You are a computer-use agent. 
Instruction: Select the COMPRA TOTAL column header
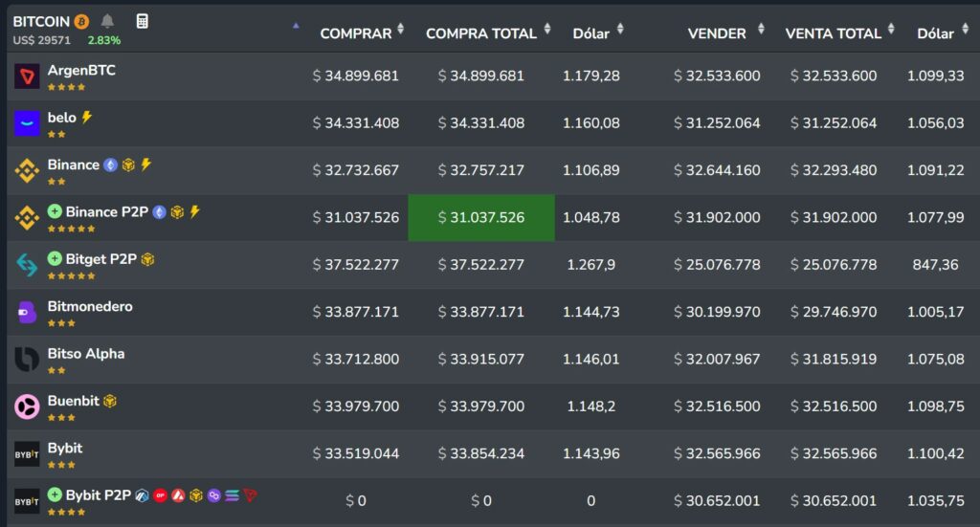pos(480,33)
